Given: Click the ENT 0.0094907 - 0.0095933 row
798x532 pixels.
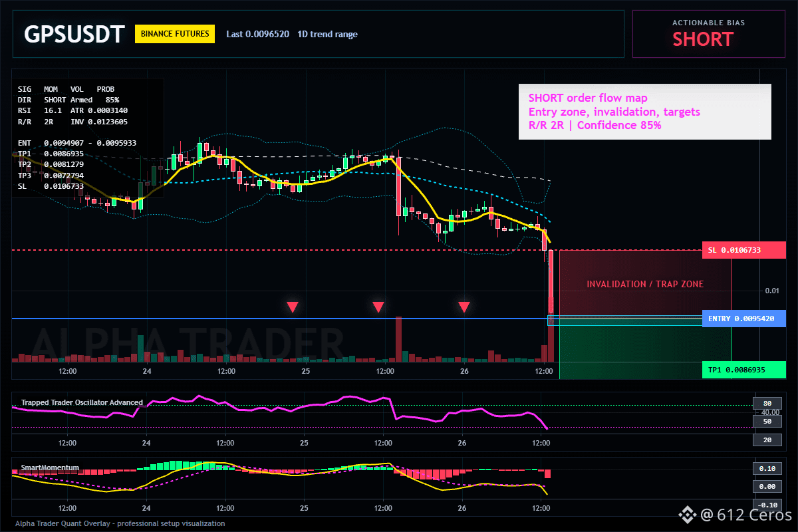Looking at the screenshot, I should point(78,143).
